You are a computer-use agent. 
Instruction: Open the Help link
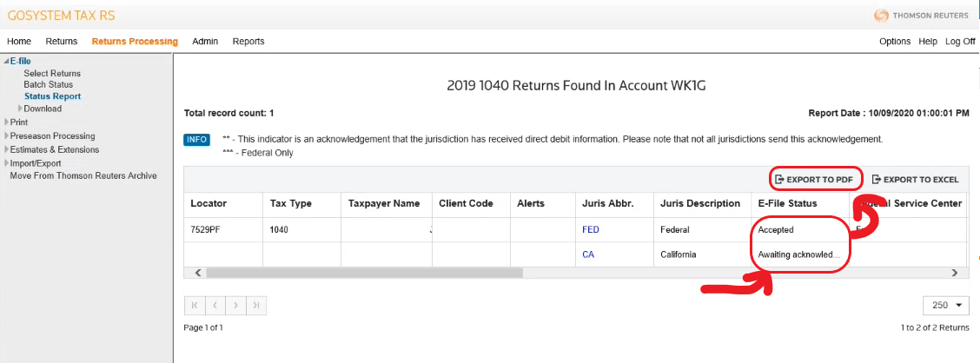(928, 41)
